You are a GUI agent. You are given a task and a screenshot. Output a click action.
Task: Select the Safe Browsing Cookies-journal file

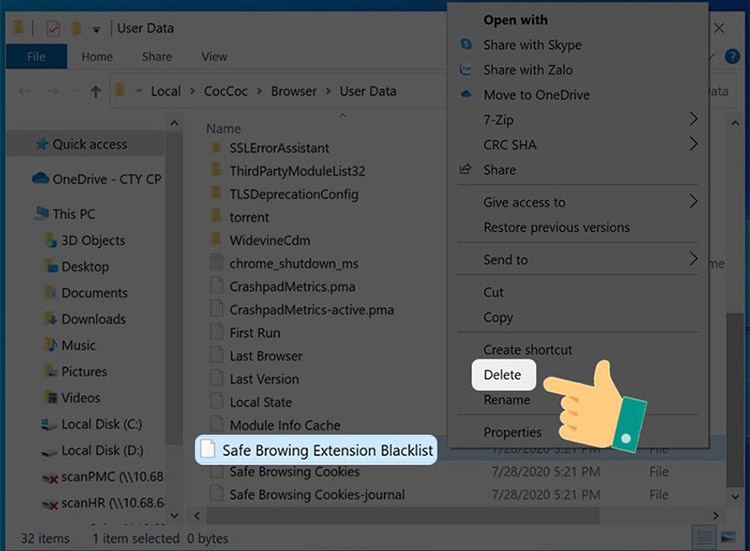click(317, 495)
